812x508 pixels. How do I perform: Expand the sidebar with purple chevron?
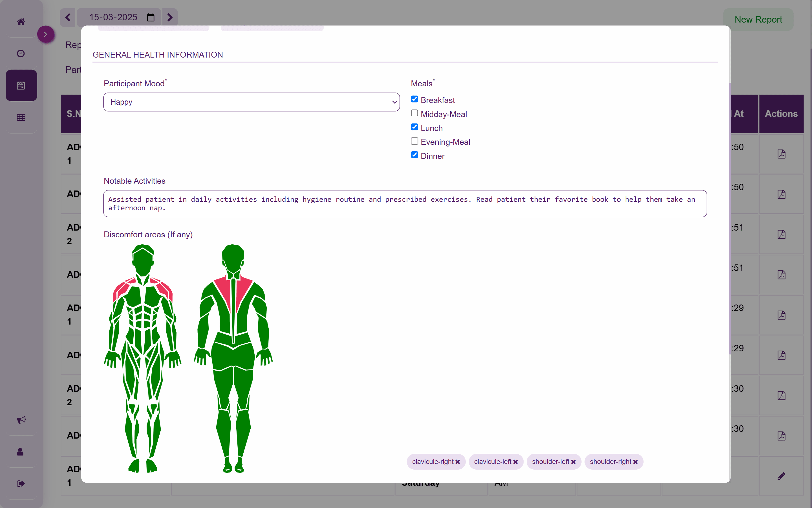(46, 34)
